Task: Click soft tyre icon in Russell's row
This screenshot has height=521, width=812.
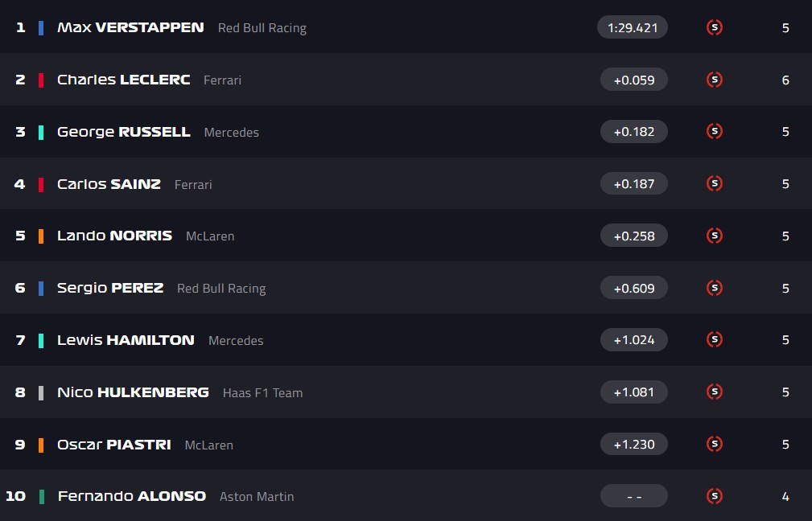Action: [x=714, y=132]
